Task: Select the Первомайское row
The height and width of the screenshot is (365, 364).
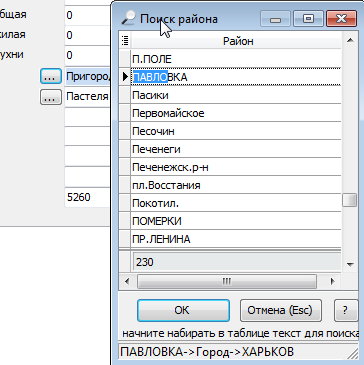Action: coord(236,113)
